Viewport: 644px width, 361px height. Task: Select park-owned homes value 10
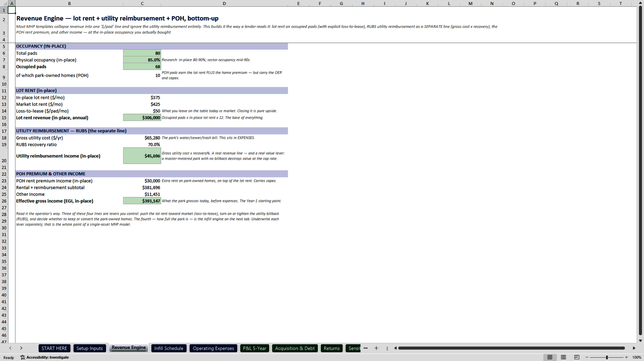coord(142,75)
